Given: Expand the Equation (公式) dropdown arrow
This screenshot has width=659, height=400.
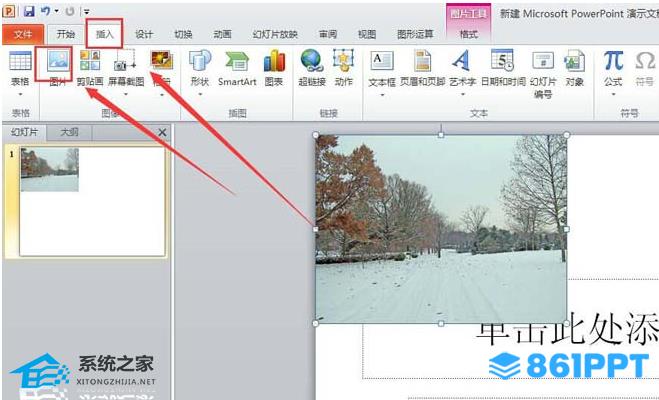Looking at the screenshot, I should [613, 94].
